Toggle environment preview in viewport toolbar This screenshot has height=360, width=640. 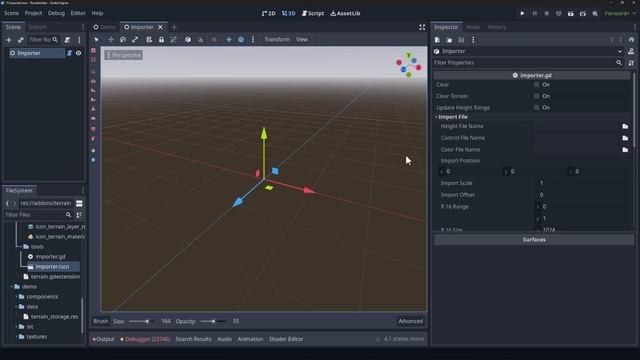pyautogui.click(x=241, y=40)
